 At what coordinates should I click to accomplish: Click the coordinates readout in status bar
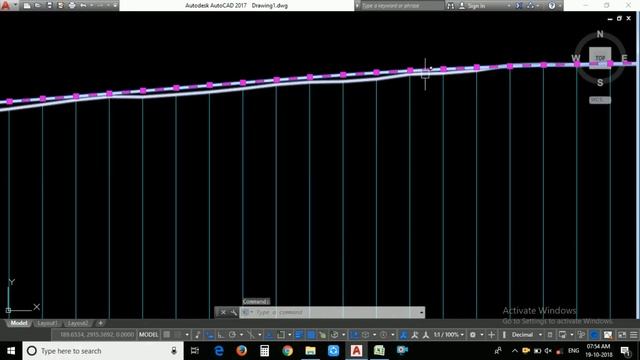point(97,334)
